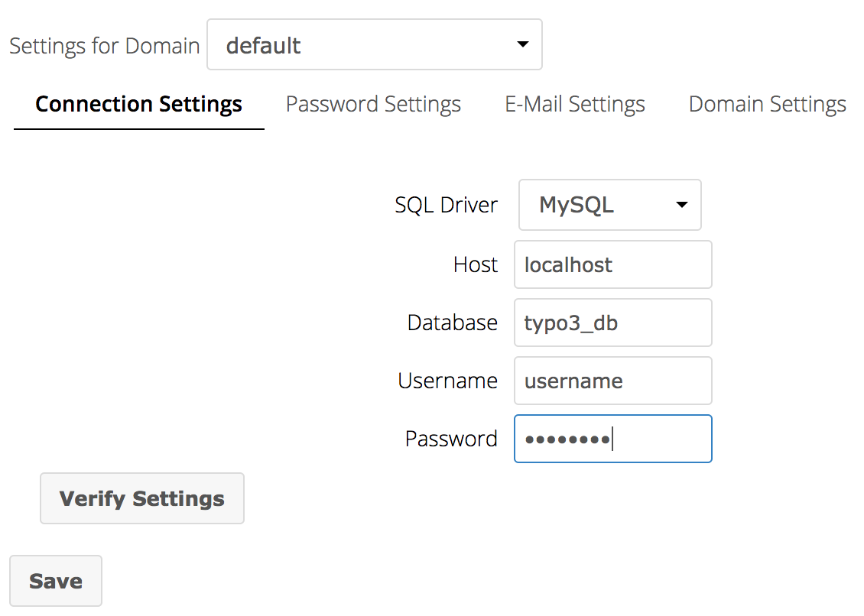This screenshot has width=864, height=616.
Task: Open the Settings for Domain dropdown
Action: 374,45
